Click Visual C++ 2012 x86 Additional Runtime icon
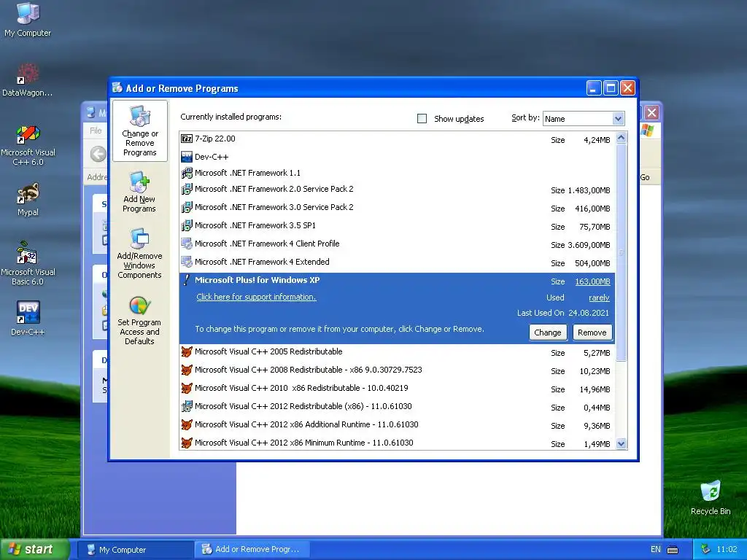 point(187,425)
